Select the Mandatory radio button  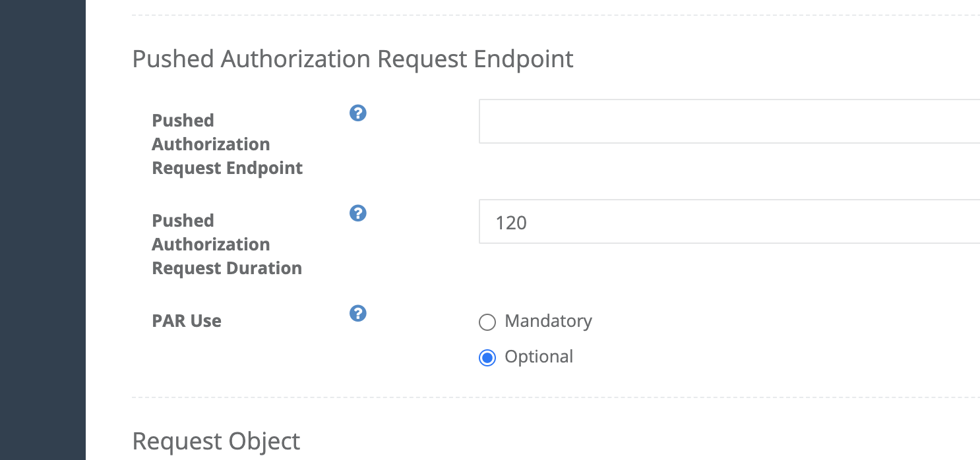487,322
